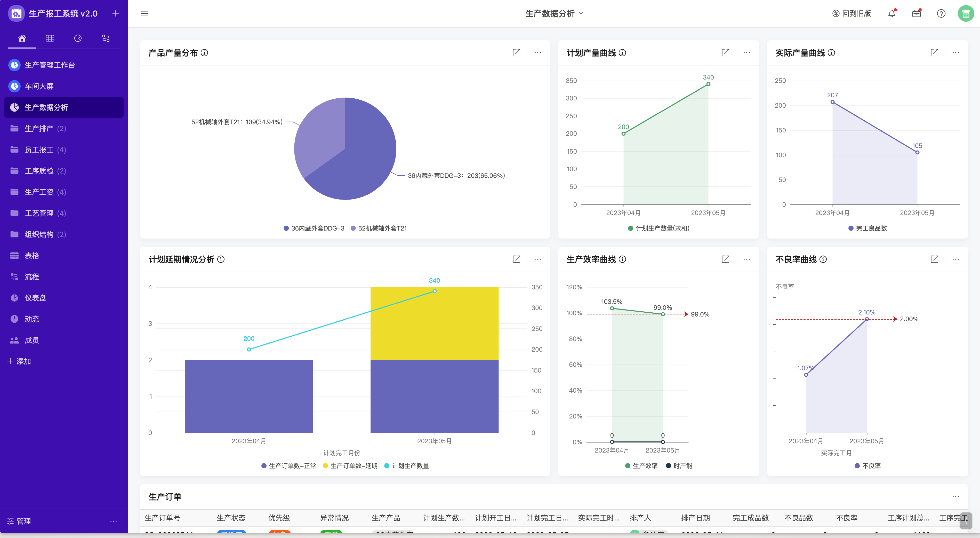Toggle 计划生产数量(求和) legend series
This screenshot has width=980, height=538.
tap(658, 228)
